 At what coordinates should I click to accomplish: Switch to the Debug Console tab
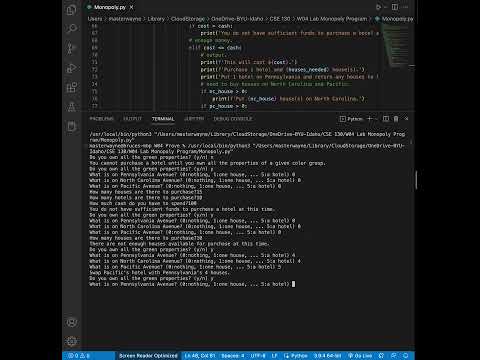(233, 119)
